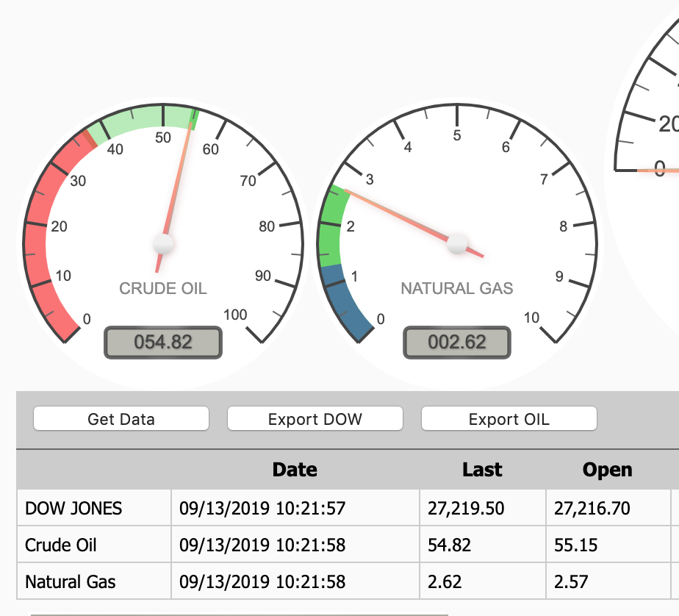
Task: Select the Natural Gas row label in table
Action: click(x=71, y=581)
